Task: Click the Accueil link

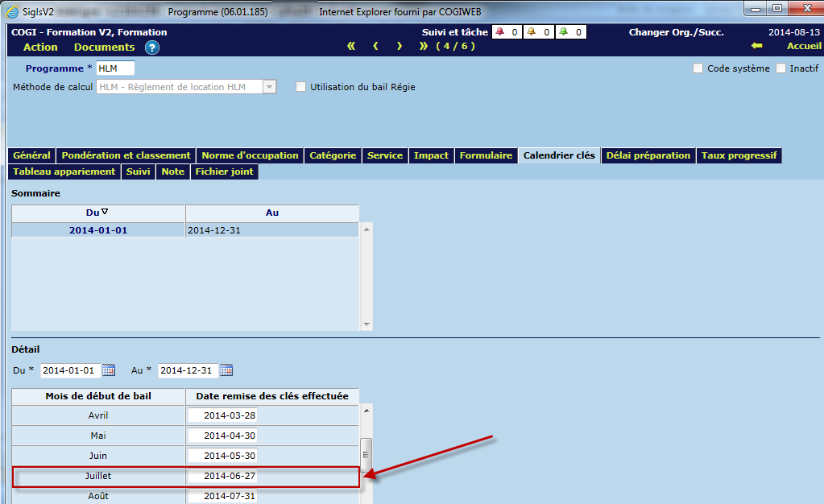Action: 803,46
